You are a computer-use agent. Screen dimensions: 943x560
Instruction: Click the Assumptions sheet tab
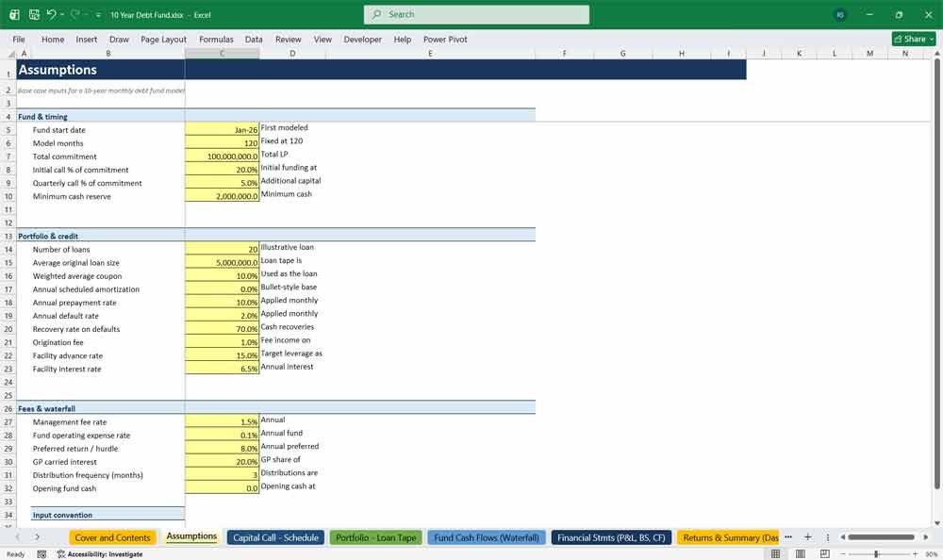click(x=191, y=536)
